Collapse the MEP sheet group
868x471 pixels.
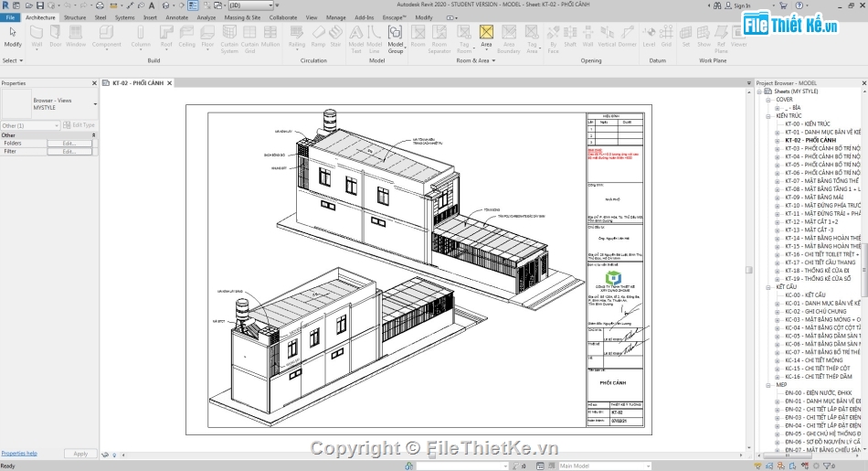coord(768,384)
